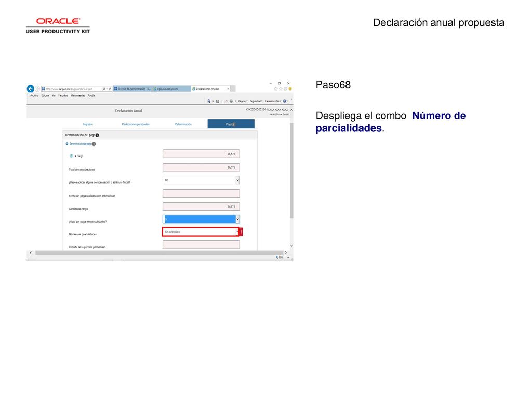Click the red error flag beside Número de parcialidades
The height and width of the screenshot is (399, 532).
241,232
